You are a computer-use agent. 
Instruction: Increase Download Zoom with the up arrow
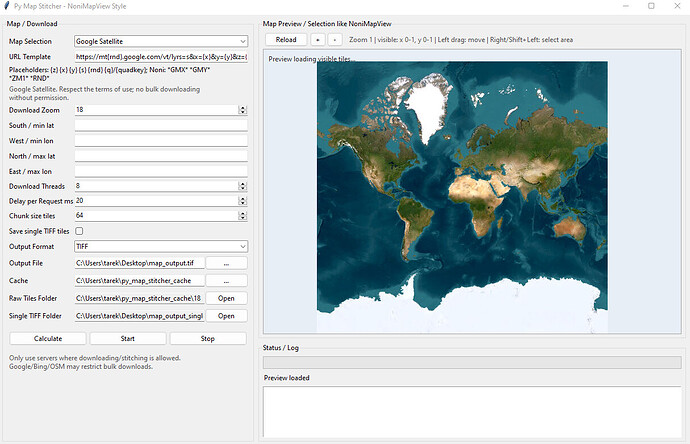[242, 107]
